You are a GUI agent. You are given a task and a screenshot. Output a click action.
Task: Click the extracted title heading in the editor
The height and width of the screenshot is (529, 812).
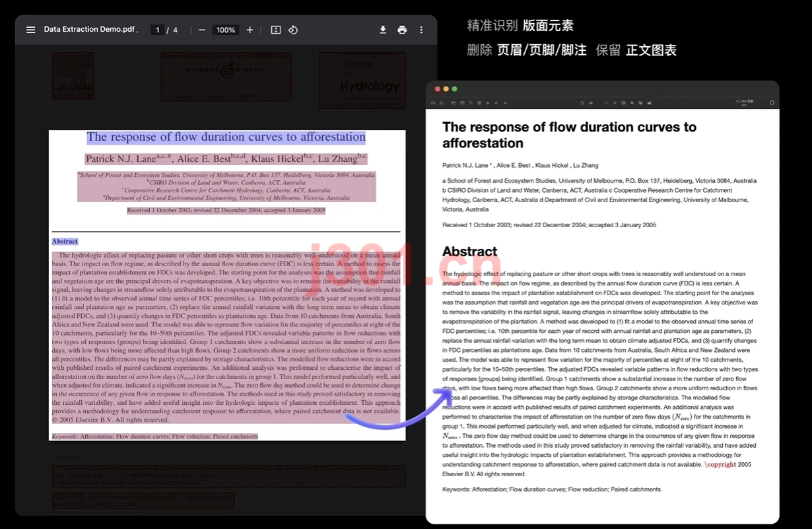click(569, 135)
